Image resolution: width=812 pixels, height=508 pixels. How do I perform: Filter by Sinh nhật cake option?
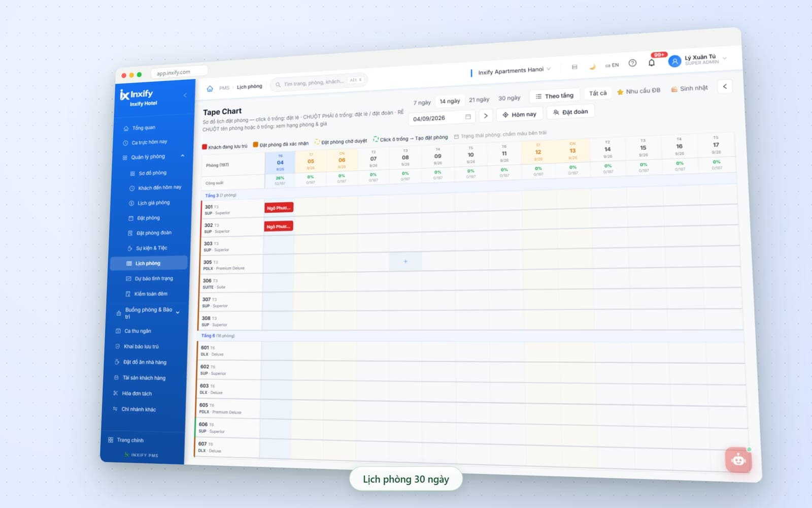tap(689, 88)
